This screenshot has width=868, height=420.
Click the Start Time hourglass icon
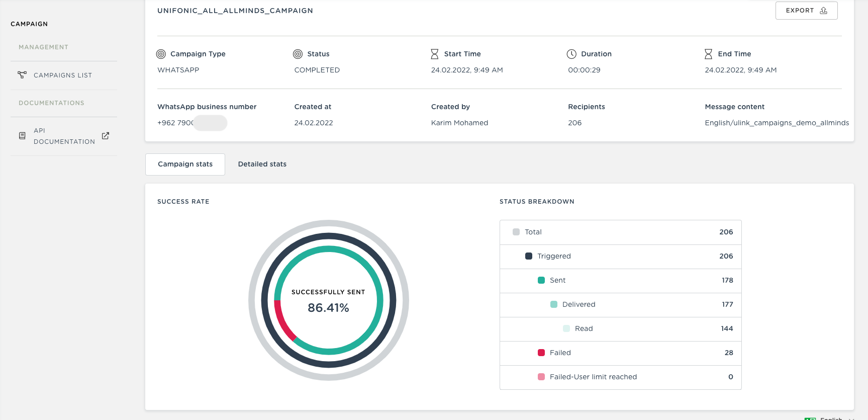coord(435,54)
